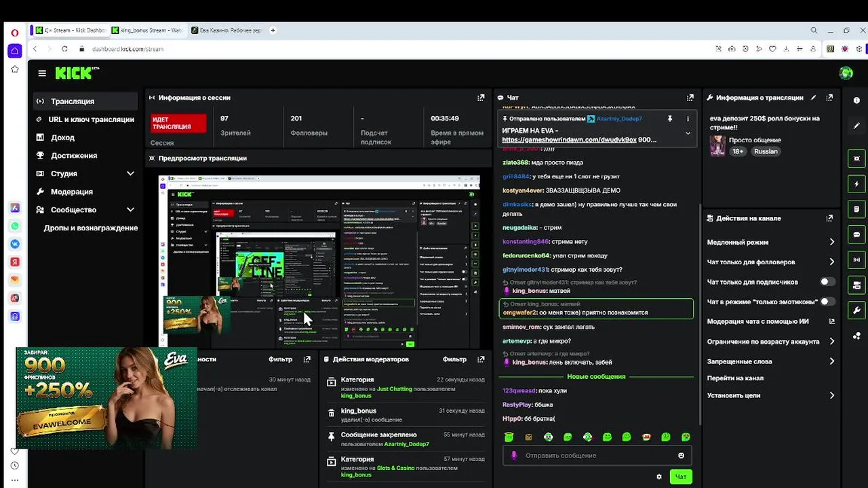Click the Eva casino promo banner
868x488 pixels.
point(106,398)
